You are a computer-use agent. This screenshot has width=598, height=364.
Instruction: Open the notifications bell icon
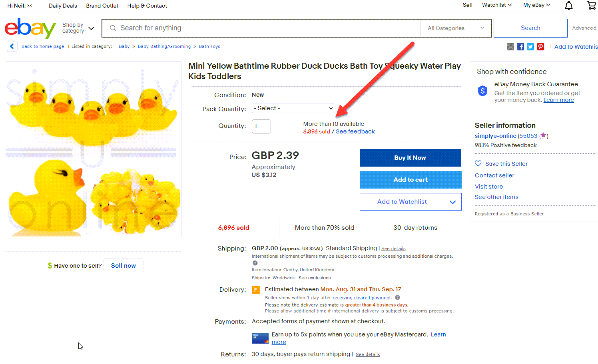click(568, 6)
